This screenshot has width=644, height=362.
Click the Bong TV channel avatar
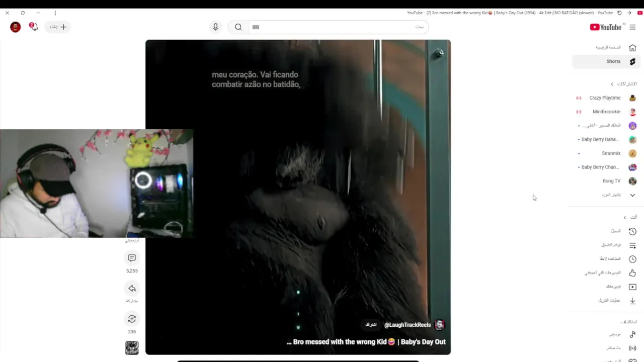click(632, 181)
